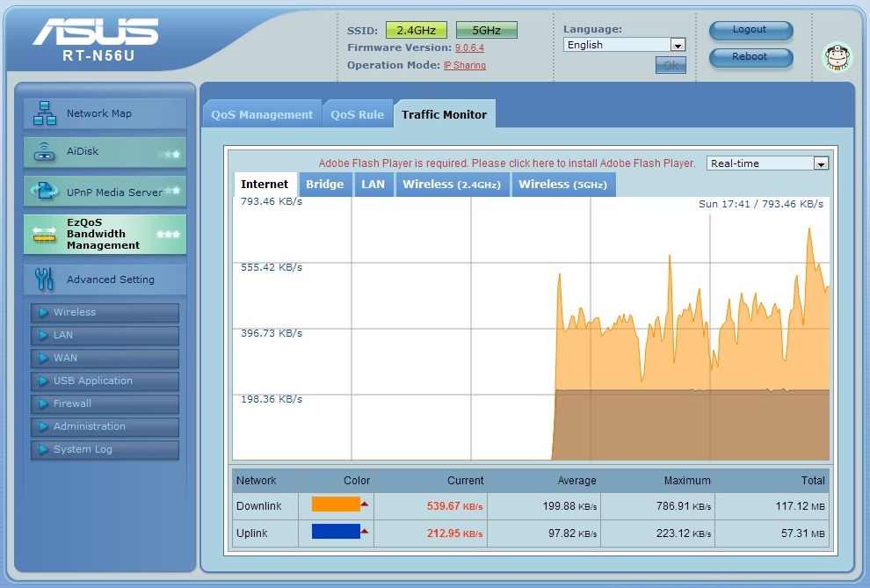
Task: Click the orange Downlink color swatch
Action: point(336,505)
